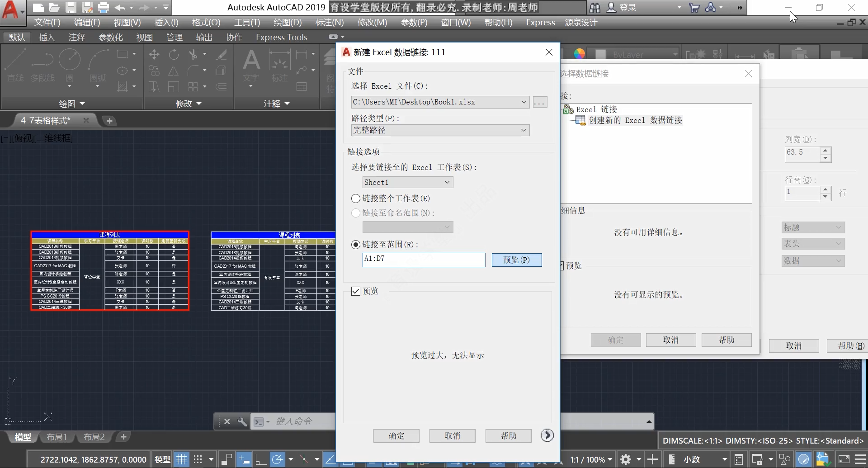Select the Circle (圆) tool
The height and width of the screenshot is (468, 868).
(70, 66)
